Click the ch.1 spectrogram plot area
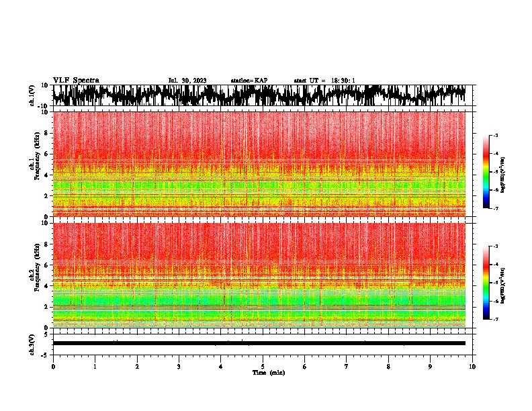The image size is (532, 411). point(259,164)
